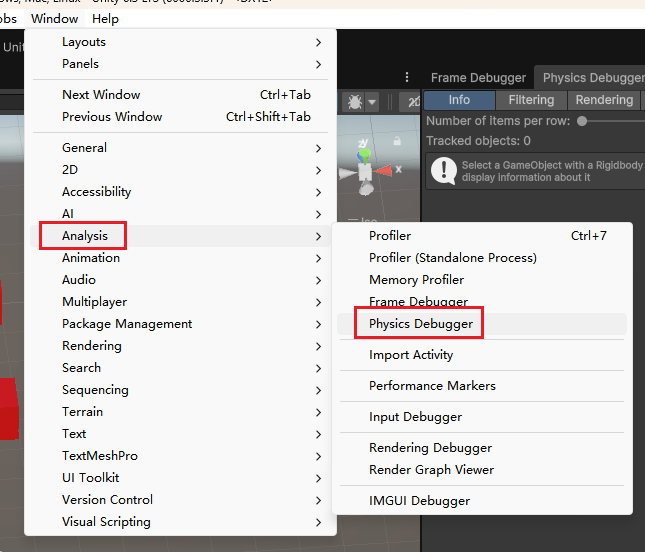
Task: Click the three-dot panel options icon
Action: [x=407, y=78]
